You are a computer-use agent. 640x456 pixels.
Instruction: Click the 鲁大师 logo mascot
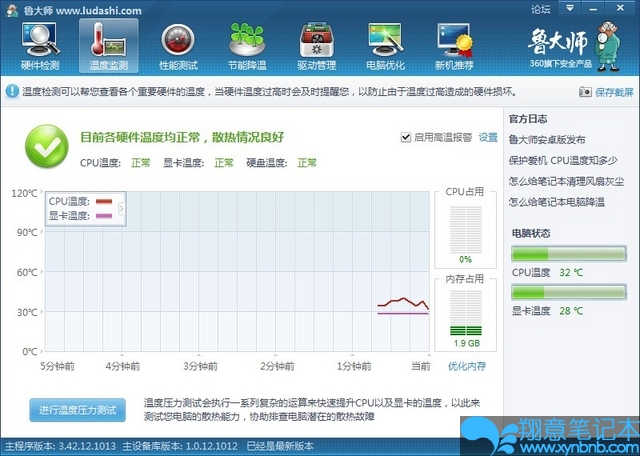(x=608, y=47)
